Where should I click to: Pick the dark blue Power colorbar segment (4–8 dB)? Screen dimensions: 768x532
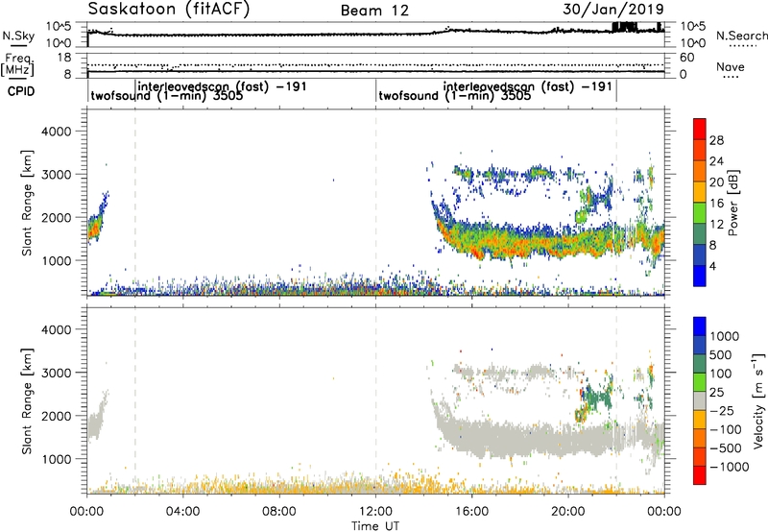700,255
